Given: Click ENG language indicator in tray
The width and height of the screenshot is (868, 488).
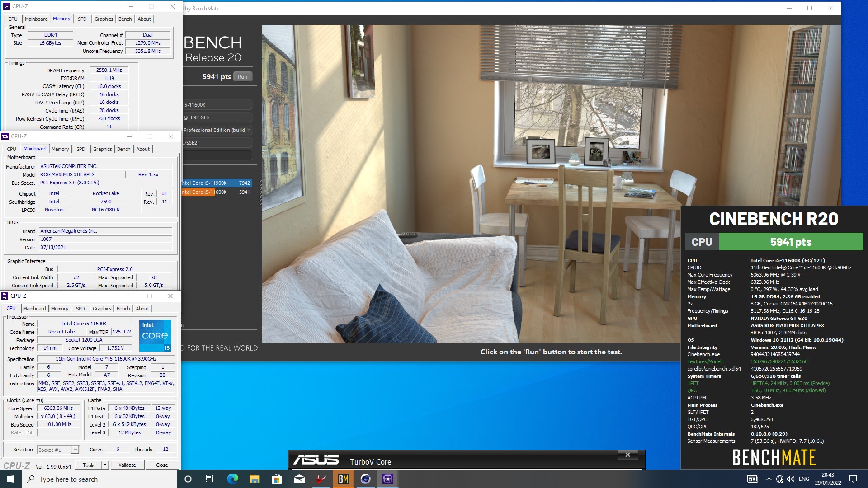Looking at the screenshot, I should (804, 479).
